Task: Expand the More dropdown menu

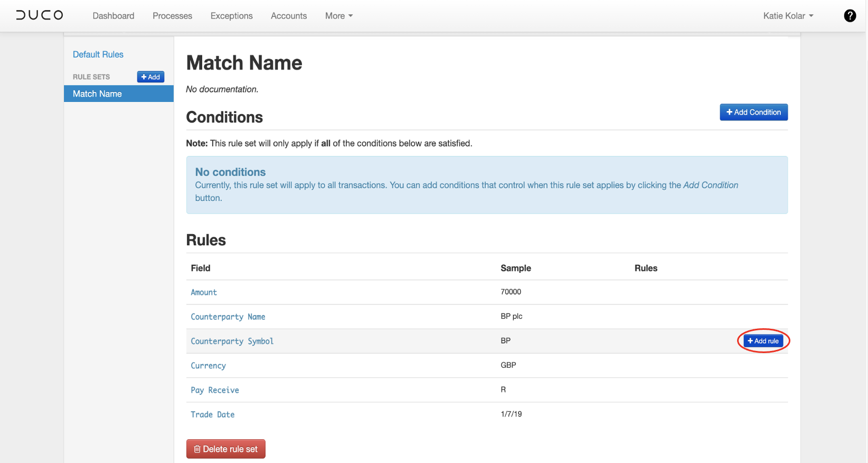Action: [x=339, y=16]
